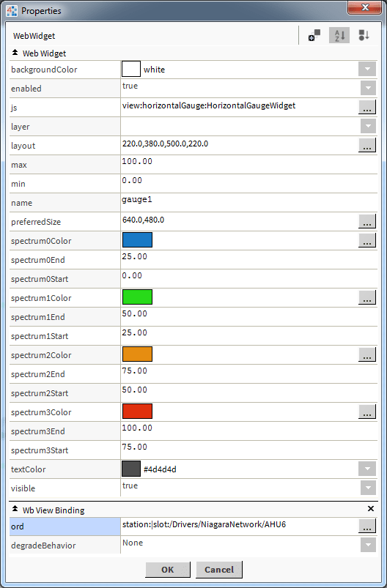
Task: Open the degradeBehavior dropdown
Action: coord(368,545)
